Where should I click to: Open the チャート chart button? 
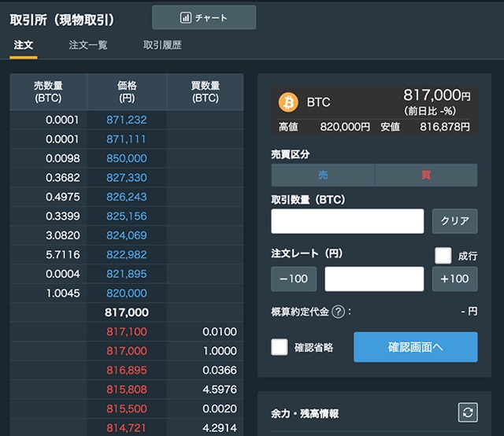[204, 17]
